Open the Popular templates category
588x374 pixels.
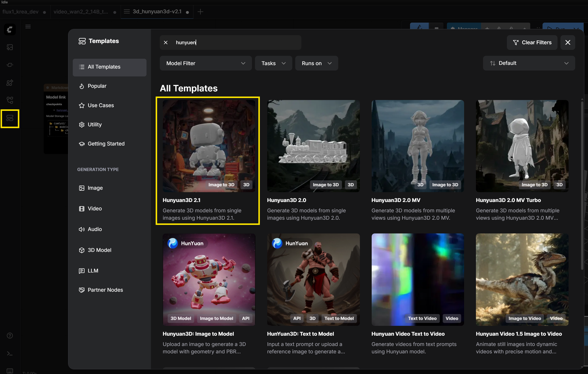pos(110,86)
